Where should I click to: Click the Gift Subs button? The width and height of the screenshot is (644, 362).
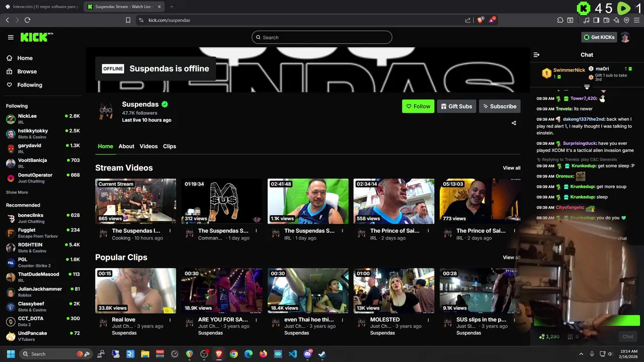click(456, 106)
